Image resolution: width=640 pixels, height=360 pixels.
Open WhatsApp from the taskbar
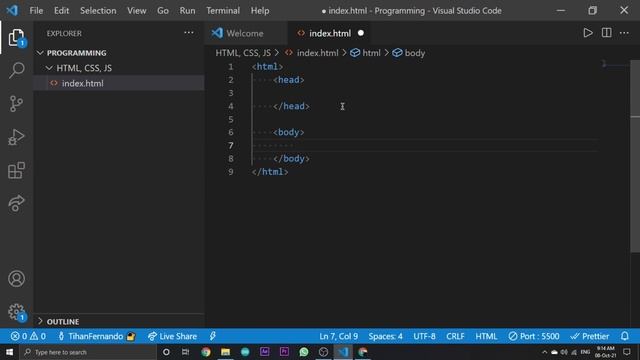(304, 352)
